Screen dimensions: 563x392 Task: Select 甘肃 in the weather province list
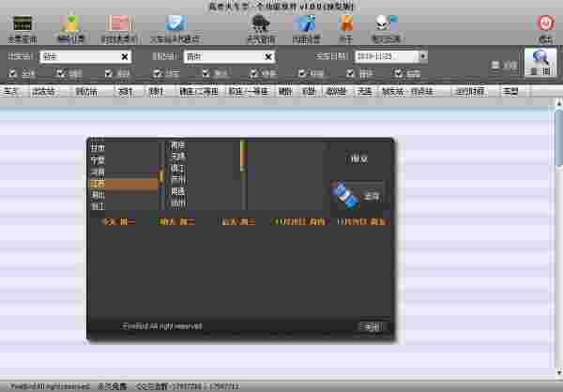tap(98, 147)
